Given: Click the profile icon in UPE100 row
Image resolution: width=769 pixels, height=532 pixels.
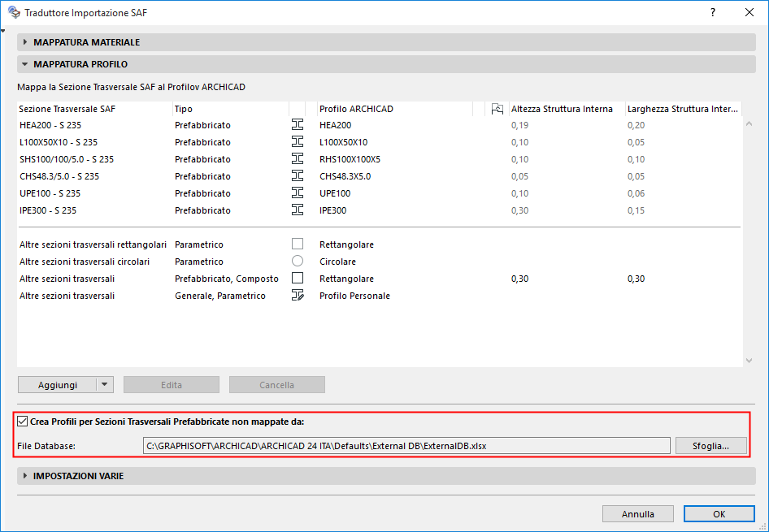Looking at the screenshot, I should [x=298, y=193].
